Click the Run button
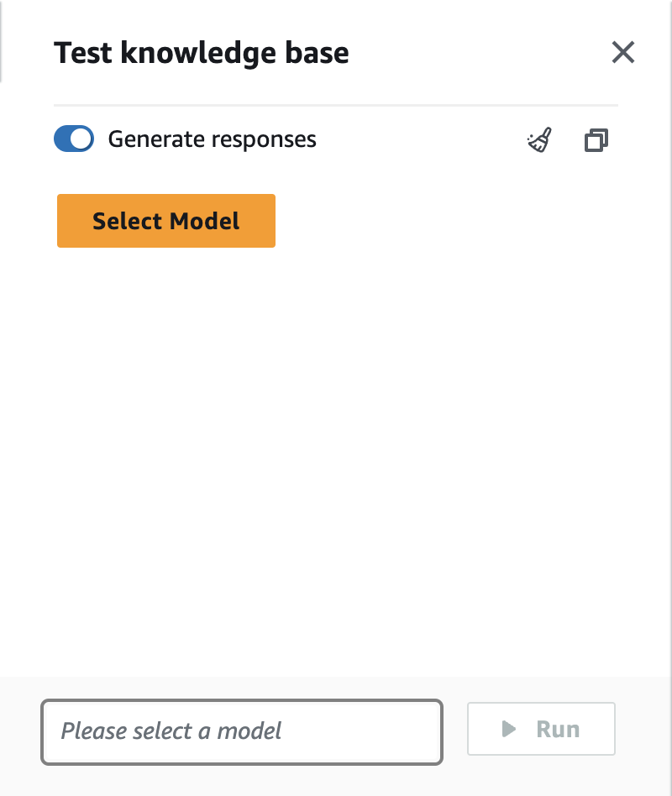 click(x=541, y=729)
